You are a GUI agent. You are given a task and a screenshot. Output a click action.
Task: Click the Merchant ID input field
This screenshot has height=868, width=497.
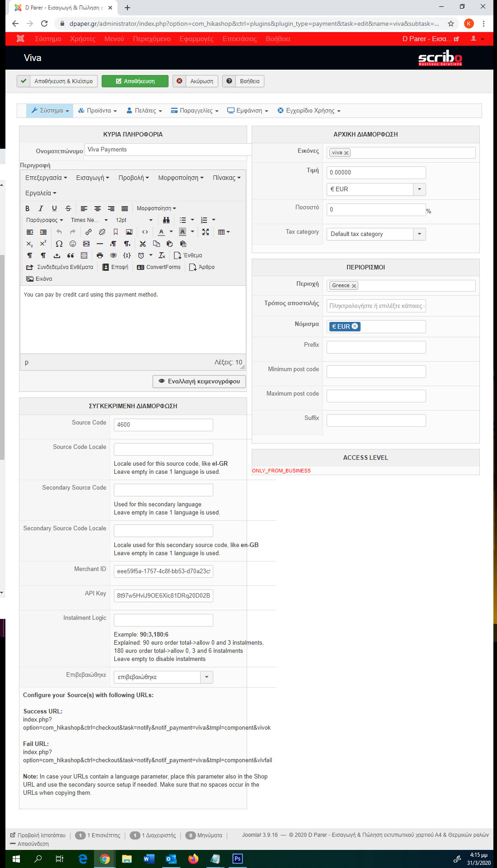(x=163, y=571)
